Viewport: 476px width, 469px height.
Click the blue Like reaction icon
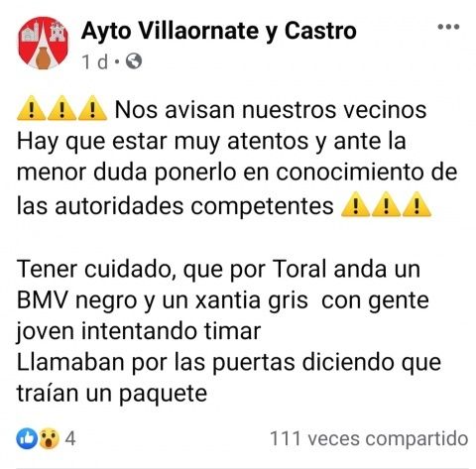point(27,439)
